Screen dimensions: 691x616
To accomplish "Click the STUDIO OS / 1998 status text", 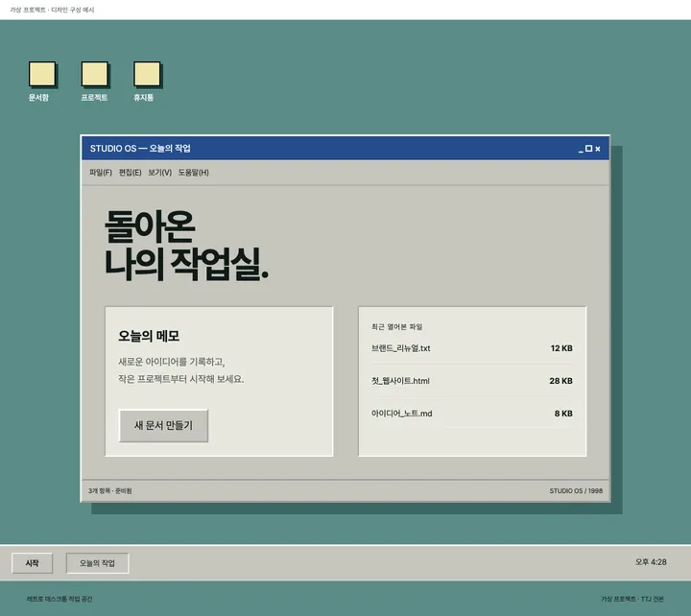I will coord(576,490).
